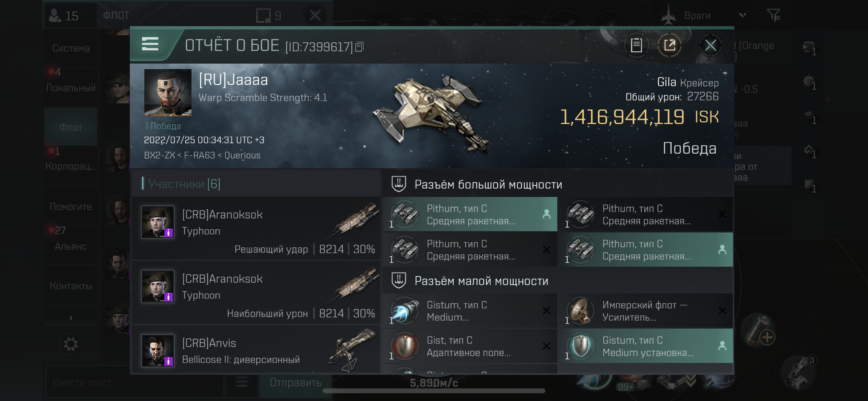The image size is (868, 401).
Task: Click the horizontal scrollbar at bottom
Action: (434, 391)
